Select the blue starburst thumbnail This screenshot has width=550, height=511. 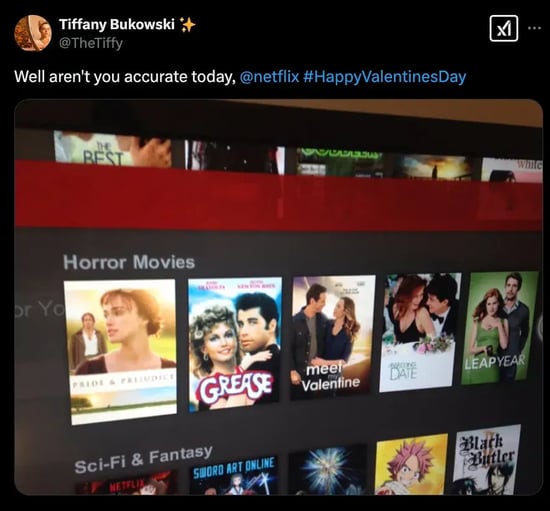tap(328, 470)
